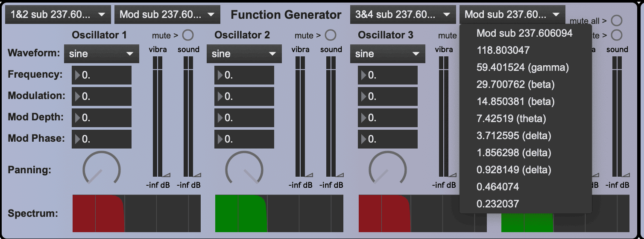Toggle the Oscillator 1 mute button
This screenshot has width=644, height=239.
[x=187, y=35]
